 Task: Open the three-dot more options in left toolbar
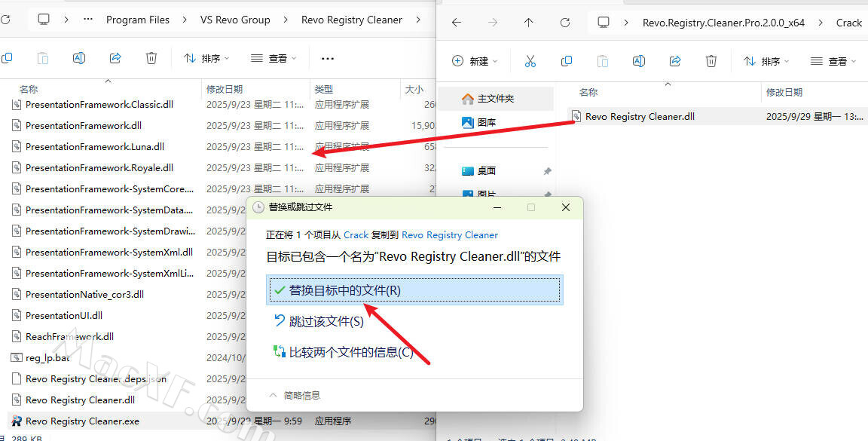[327, 58]
